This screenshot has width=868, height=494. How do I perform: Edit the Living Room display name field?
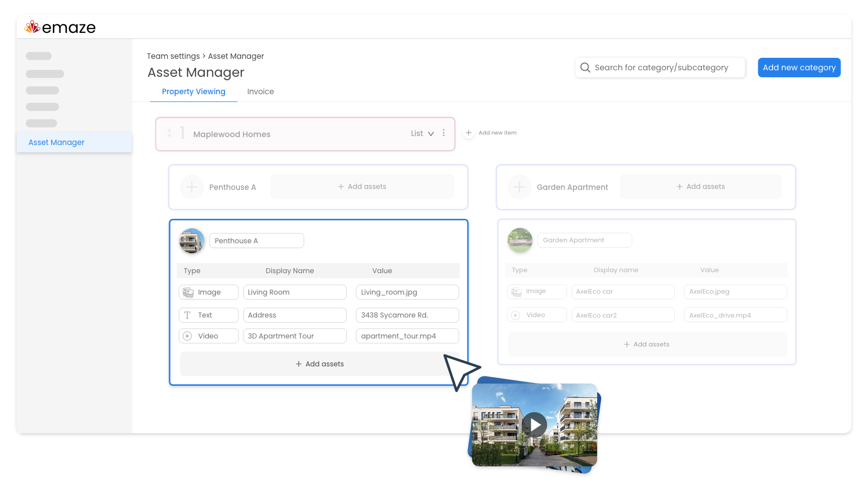pos(295,292)
